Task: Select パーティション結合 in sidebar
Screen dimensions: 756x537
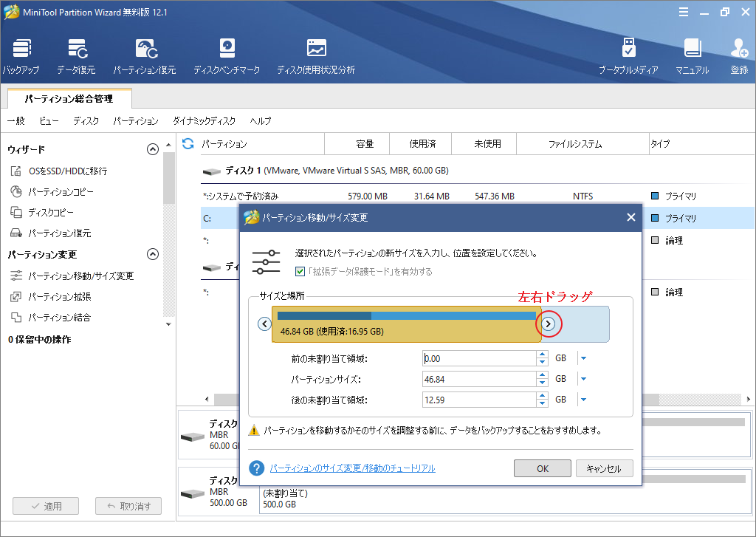Action: tap(51, 317)
